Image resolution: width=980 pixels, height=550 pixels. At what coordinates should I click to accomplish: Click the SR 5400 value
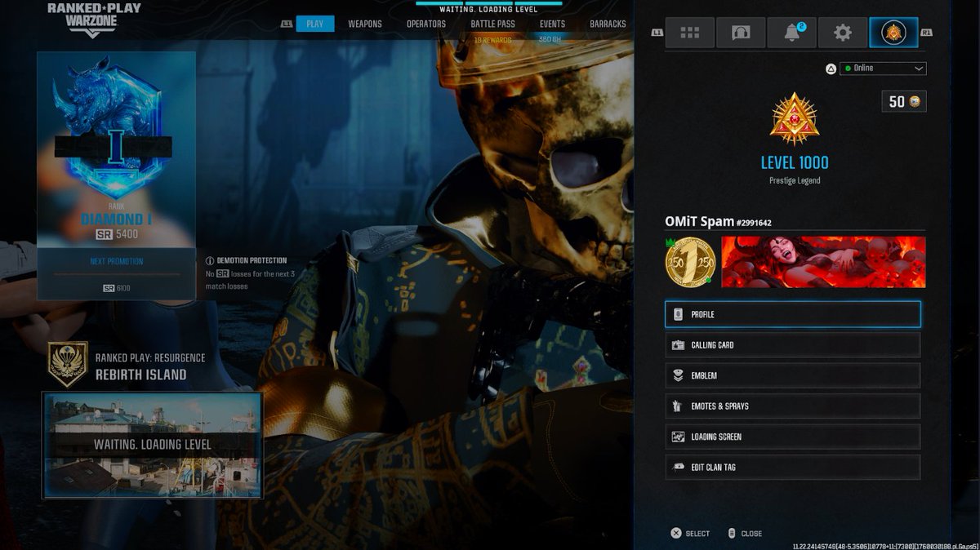tap(116, 234)
